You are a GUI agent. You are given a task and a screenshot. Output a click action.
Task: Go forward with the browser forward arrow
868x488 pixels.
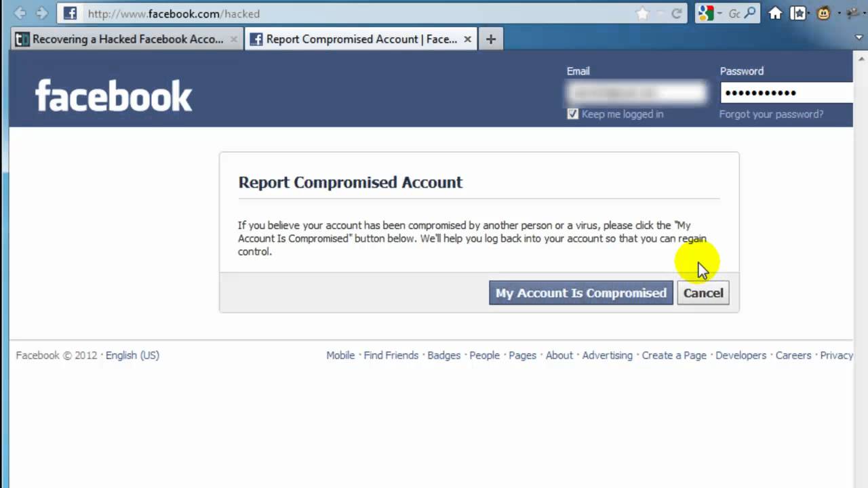pos(42,13)
